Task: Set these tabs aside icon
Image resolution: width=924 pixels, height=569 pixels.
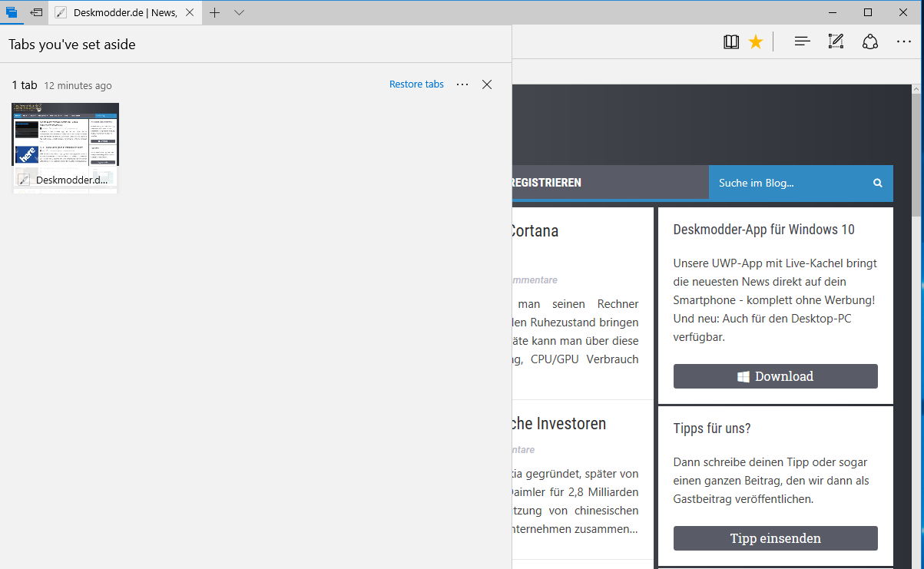Action: point(36,12)
